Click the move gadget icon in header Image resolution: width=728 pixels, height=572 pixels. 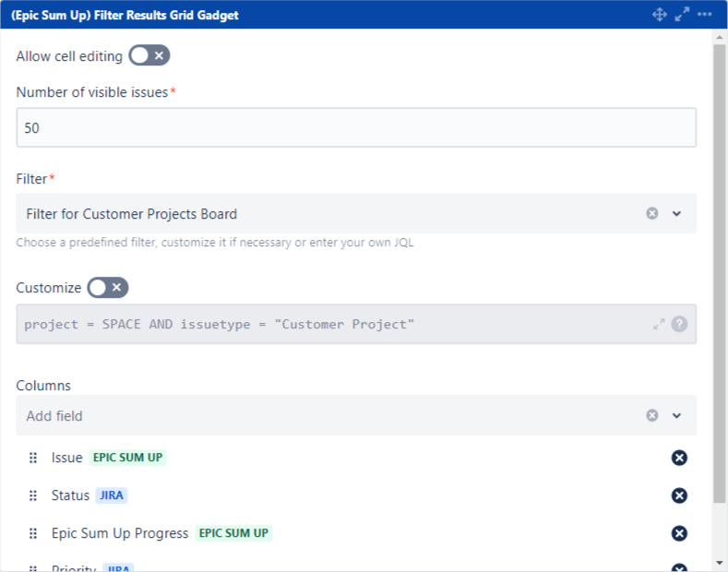pyautogui.click(x=659, y=15)
